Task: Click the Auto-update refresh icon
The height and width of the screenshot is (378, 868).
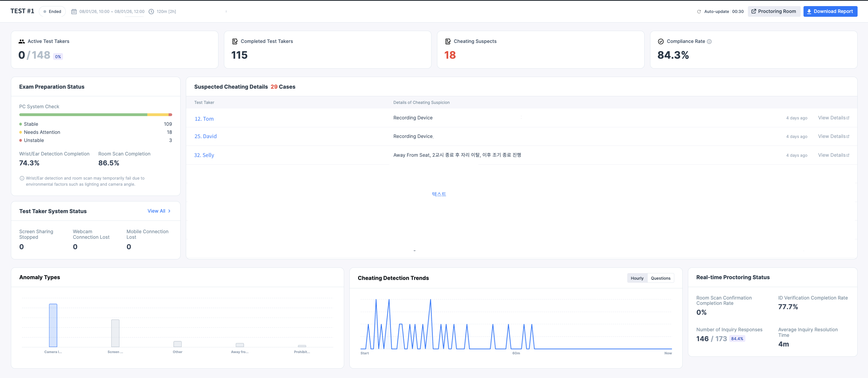Action: coord(699,11)
